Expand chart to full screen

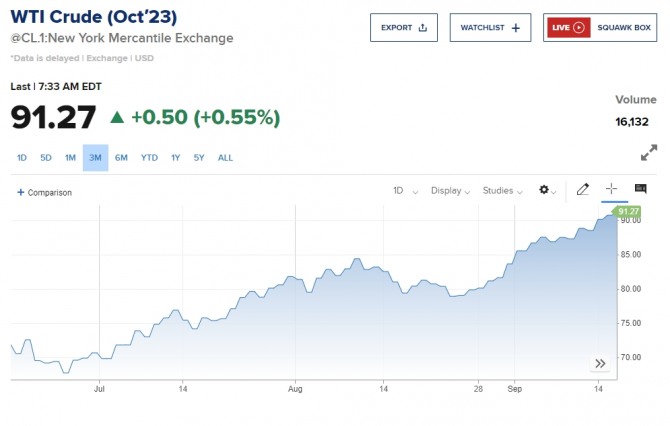coord(649,153)
